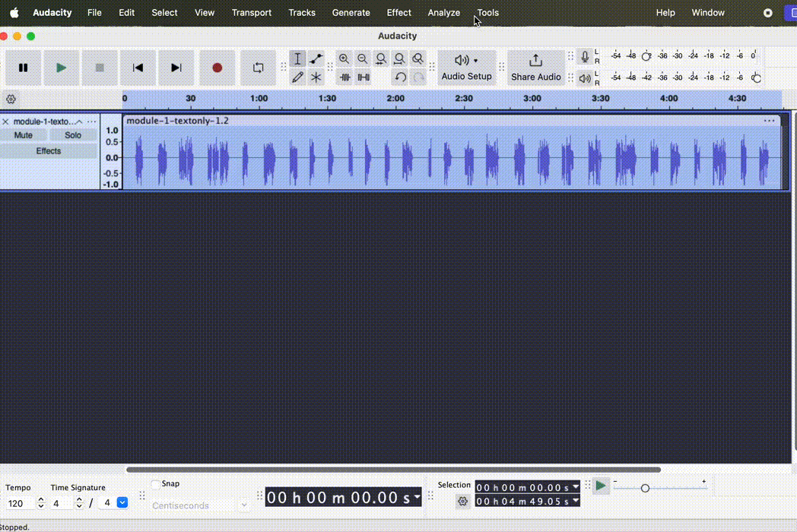Open the Audio Setup dropdown

tap(466, 68)
